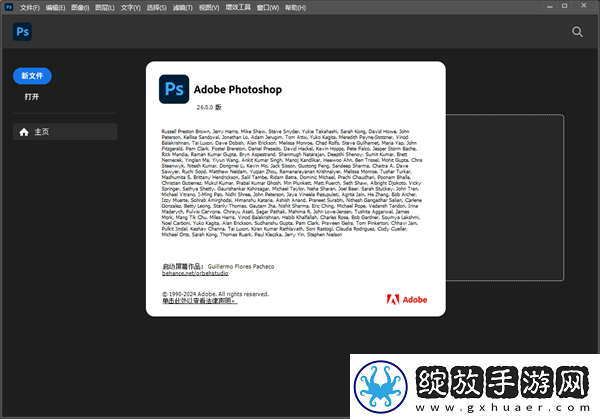This screenshot has width=600, height=419.
Task: Click the small Ps icon in title bar
Action: tap(9, 7)
